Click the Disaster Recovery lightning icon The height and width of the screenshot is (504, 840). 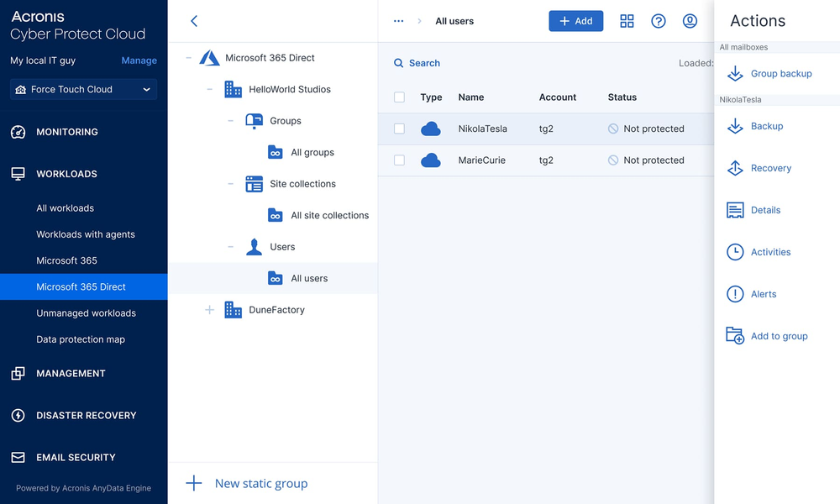(18, 415)
